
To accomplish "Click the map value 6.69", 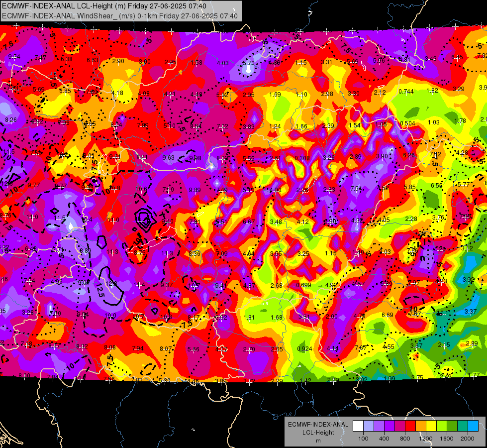I will (388, 315).
